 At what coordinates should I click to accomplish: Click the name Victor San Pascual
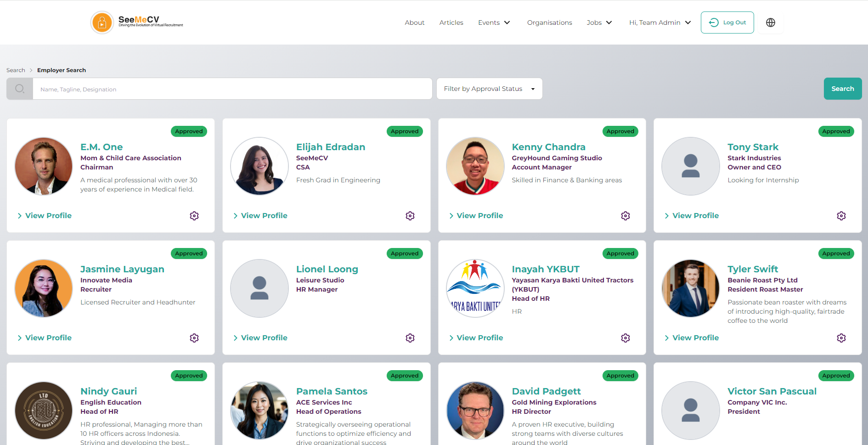pyautogui.click(x=772, y=391)
